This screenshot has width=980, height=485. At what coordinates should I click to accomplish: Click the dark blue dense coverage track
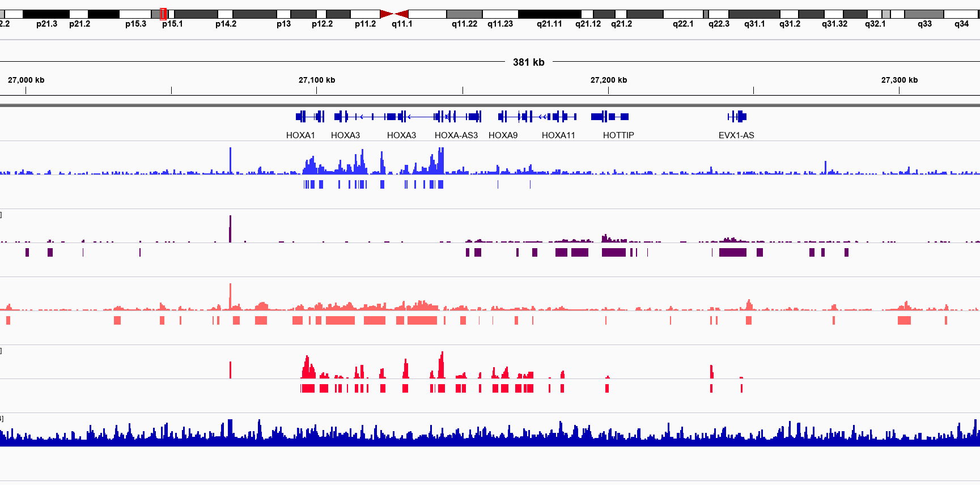pos(490,436)
